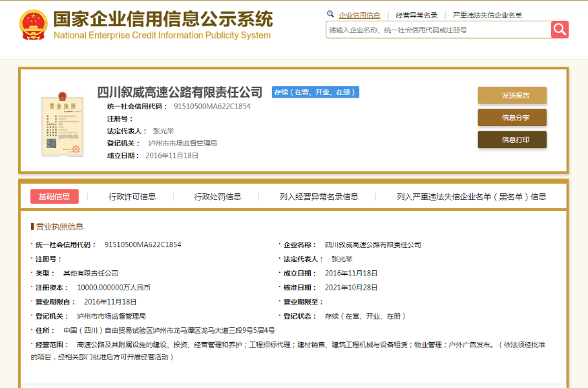Choose the 严重违法失信企业名单 search category
The height and width of the screenshot is (388, 588).
(x=487, y=15)
